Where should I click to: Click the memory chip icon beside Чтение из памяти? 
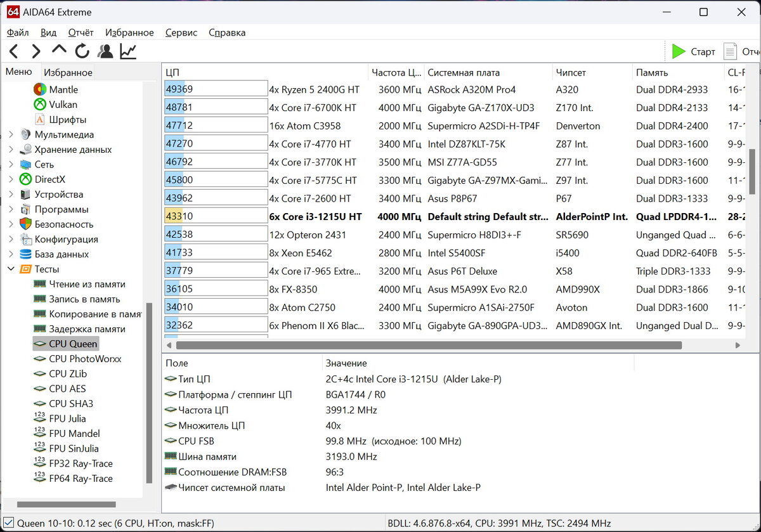(39, 284)
